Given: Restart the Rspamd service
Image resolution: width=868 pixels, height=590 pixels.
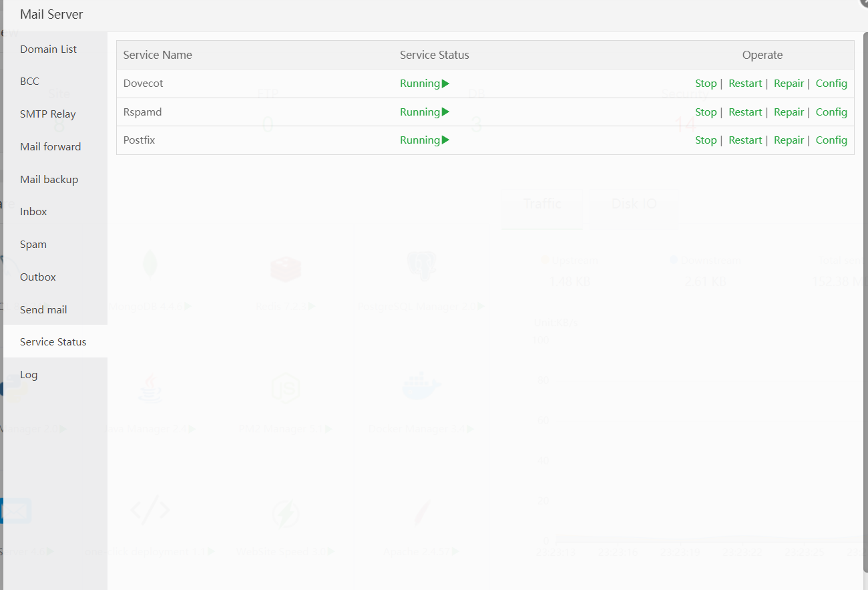Looking at the screenshot, I should click(745, 112).
